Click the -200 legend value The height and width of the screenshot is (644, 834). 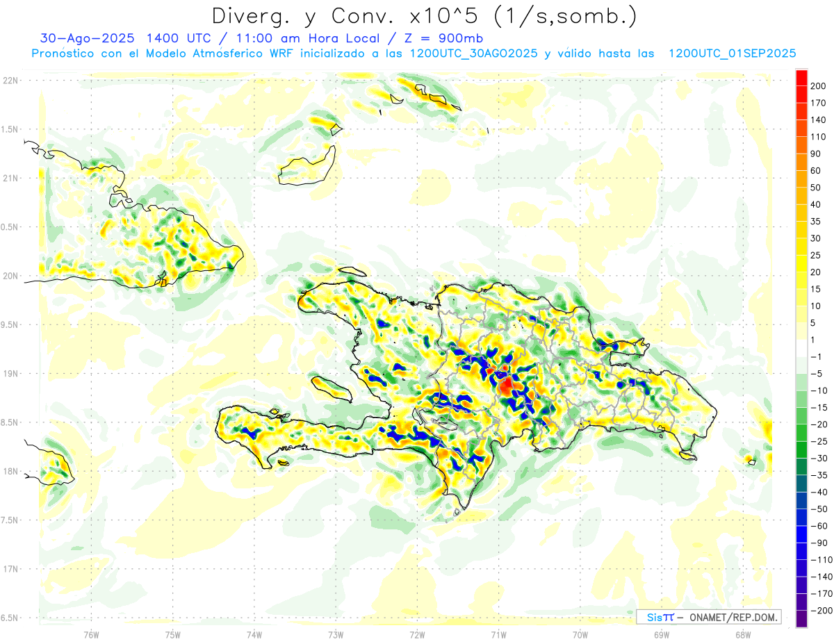[821, 611]
